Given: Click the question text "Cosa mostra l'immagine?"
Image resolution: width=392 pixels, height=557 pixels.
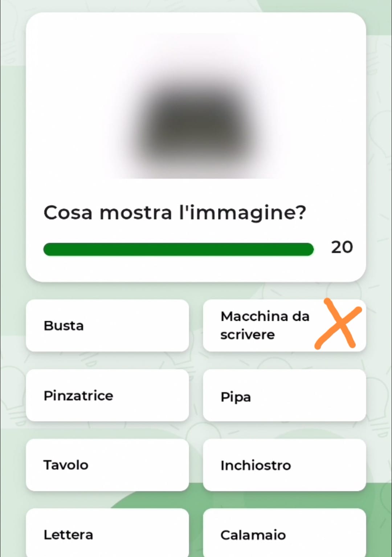Looking at the screenshot, I should click(175, 213).
